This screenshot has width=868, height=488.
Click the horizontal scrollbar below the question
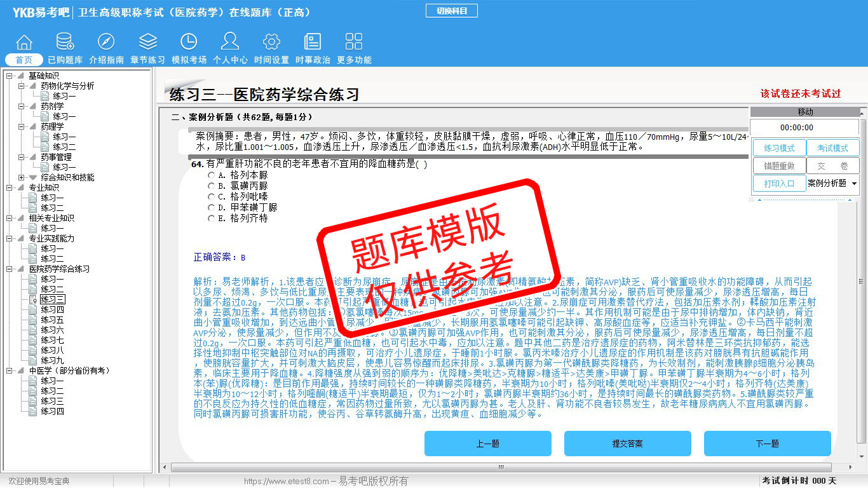[x=501, y=468]
